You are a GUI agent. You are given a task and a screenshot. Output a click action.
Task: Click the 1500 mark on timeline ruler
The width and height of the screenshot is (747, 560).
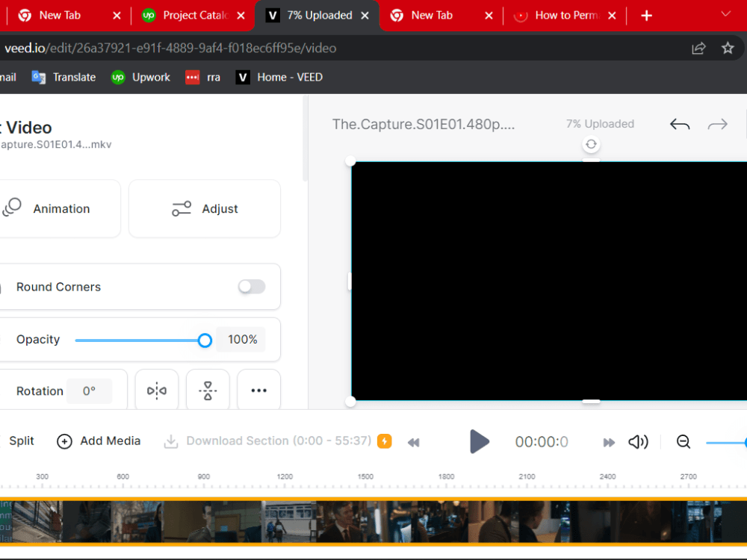365,477
